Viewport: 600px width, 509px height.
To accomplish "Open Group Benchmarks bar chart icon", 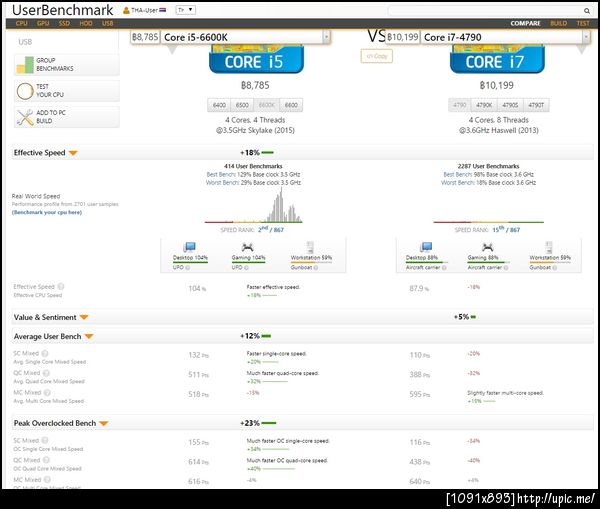I will 25,65.
